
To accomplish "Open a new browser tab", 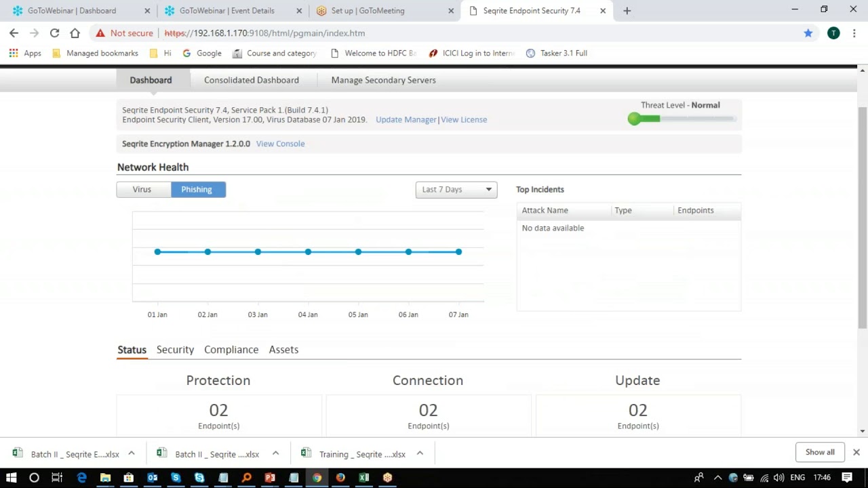I will click(627, 11).
